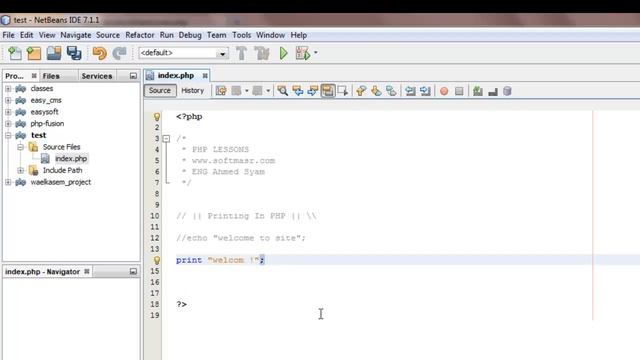This screenshot has height=360, width=640.
Task: Expand the waelkasem_project node
Action: (x=8, y=182)
